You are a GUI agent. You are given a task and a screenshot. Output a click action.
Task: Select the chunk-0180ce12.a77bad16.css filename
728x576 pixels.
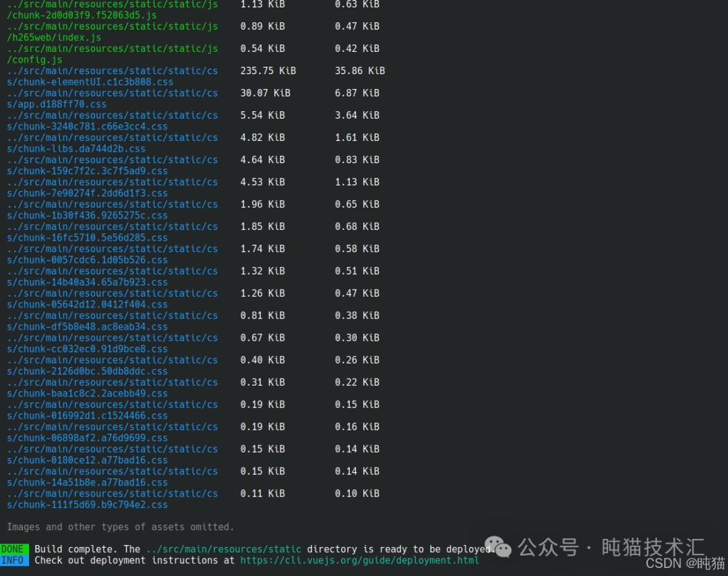pyautogui.click(x=92, y=461)
